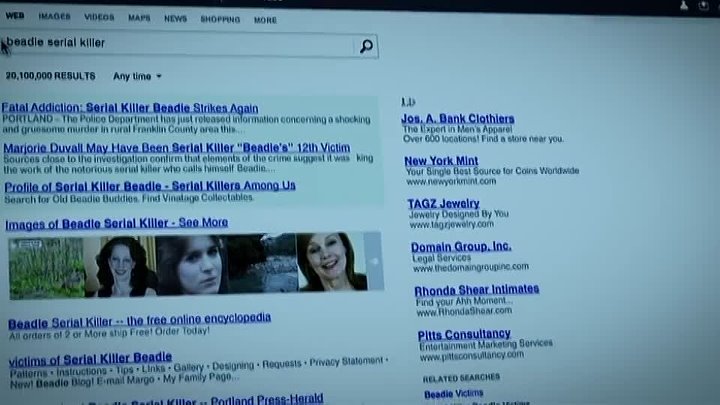The width and height of the screenshot is (720, 405).
Task: Click the magnifying glass search icon
Action: [366, 46]
